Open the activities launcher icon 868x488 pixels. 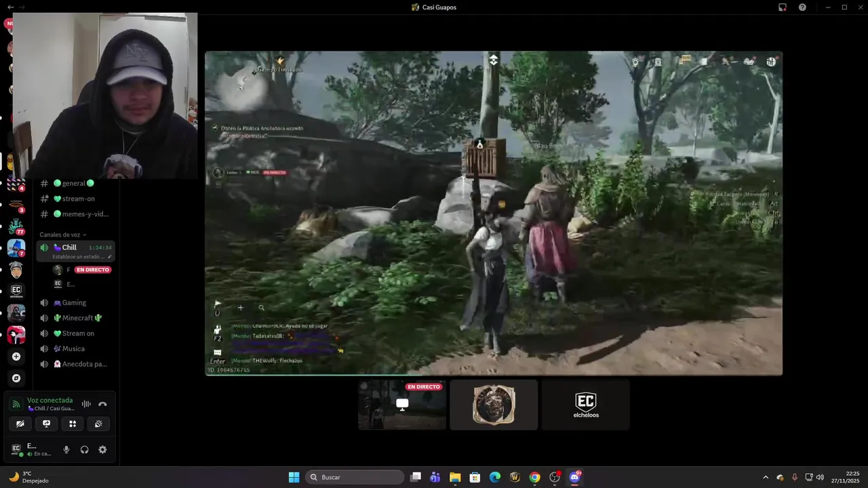click(73, 424)
